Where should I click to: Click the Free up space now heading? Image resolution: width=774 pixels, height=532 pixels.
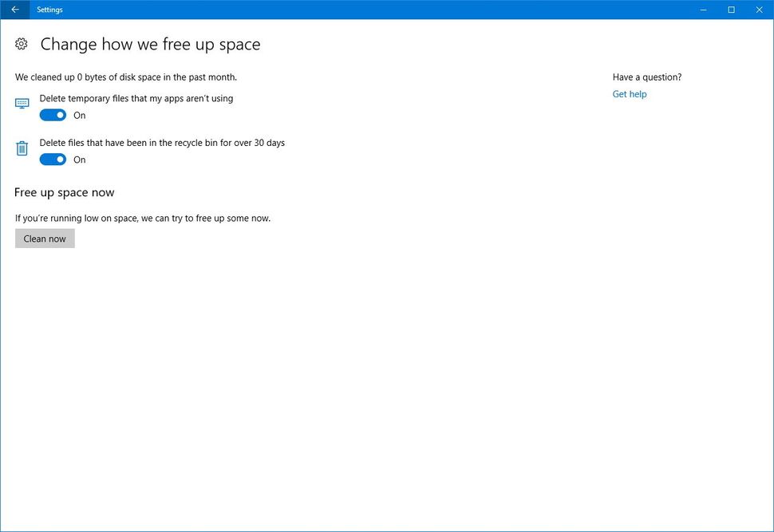tap(64, 192)
